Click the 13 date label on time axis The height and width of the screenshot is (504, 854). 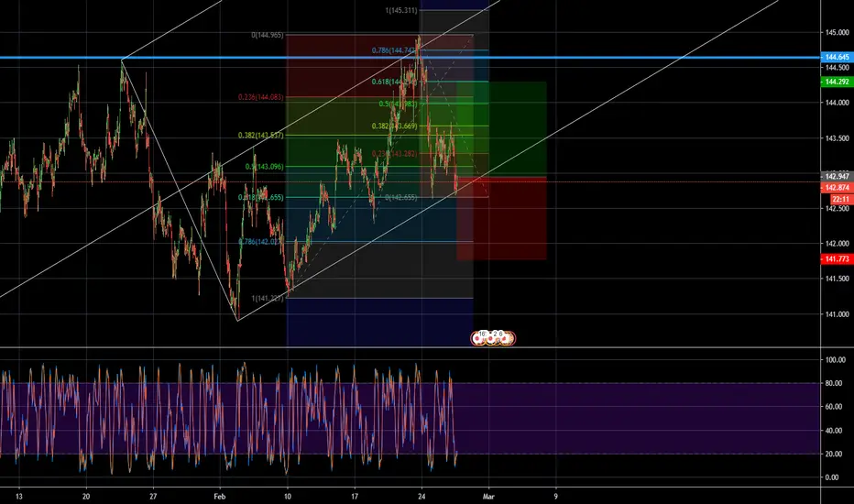[19, 497]
